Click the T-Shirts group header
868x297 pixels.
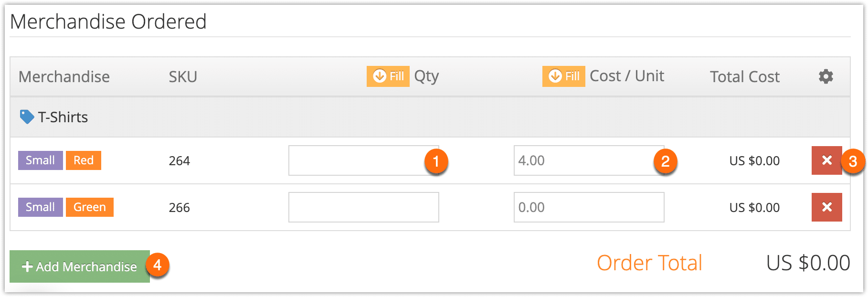click(x=430, y=117)
